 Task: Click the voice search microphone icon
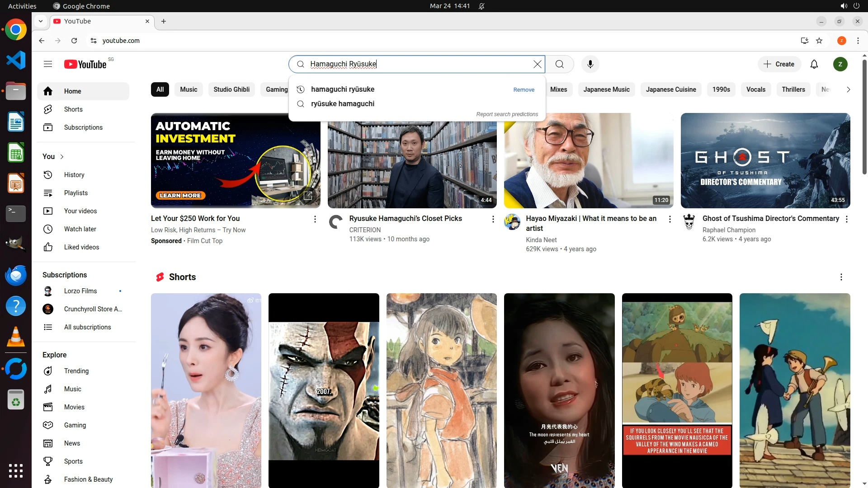tap(590, 64)
